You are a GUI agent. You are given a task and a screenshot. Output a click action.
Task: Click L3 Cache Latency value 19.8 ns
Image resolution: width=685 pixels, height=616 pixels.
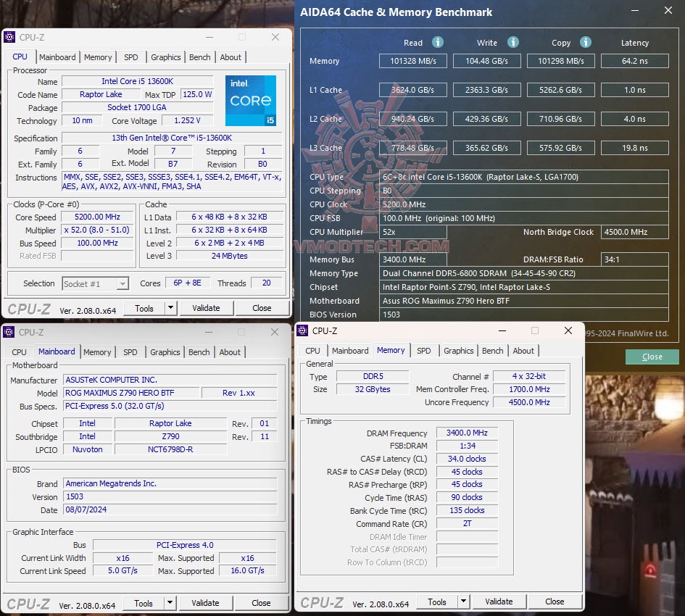coord(635,148)
